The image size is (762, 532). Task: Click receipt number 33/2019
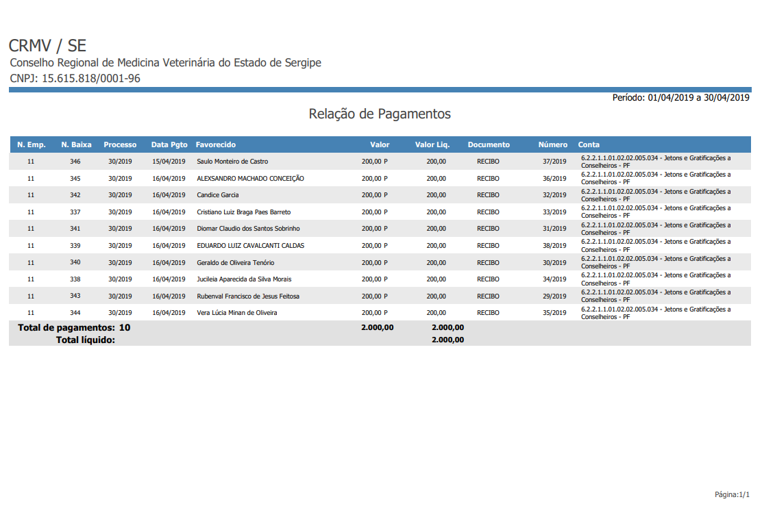(554, 212)
